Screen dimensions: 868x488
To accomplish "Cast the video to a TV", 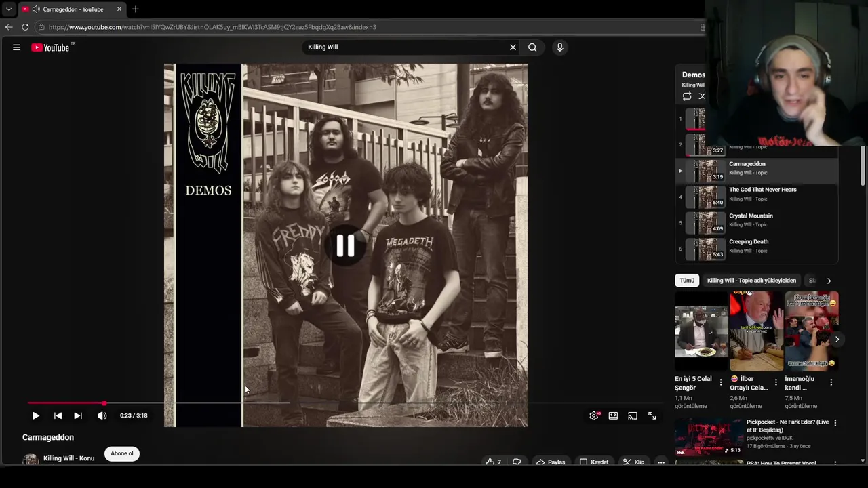I will [x=632, y=415].
